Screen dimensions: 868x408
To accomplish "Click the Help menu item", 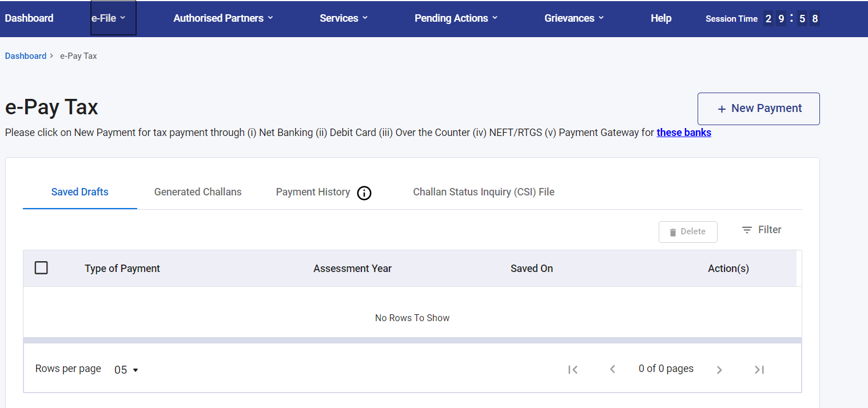I will 661,18.
